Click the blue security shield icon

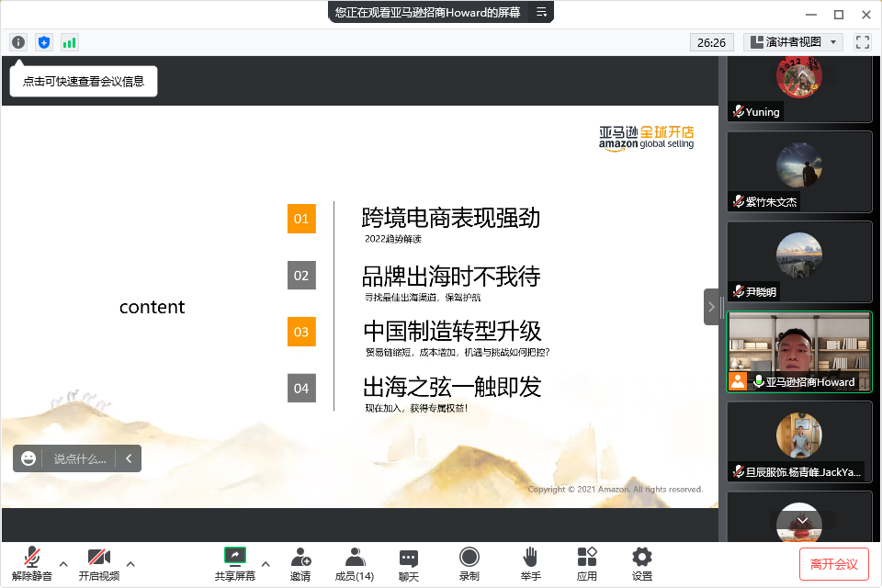[44, 42]
